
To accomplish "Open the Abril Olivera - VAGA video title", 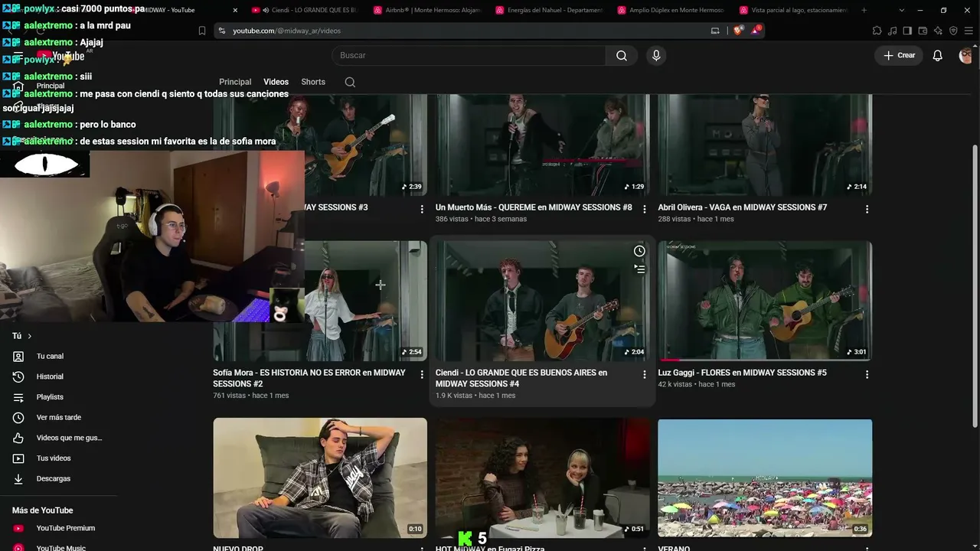I will point(742,207).
